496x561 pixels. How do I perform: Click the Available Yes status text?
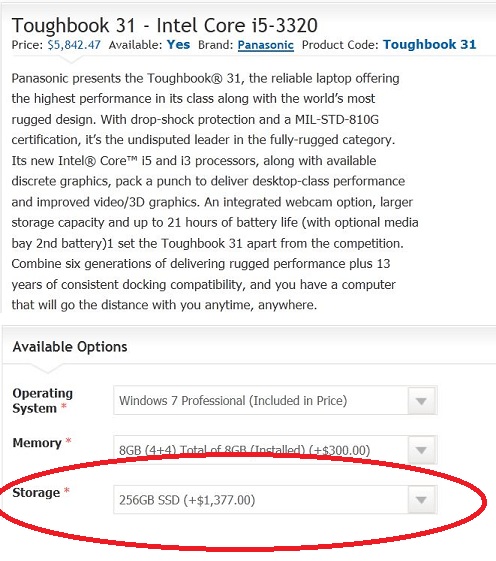(x=179, y=44)
